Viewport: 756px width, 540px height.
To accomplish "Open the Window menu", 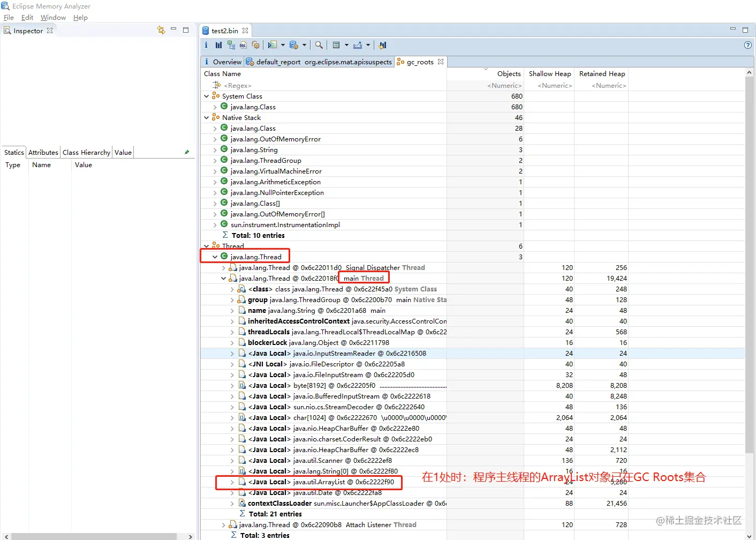I will point(53,17).
